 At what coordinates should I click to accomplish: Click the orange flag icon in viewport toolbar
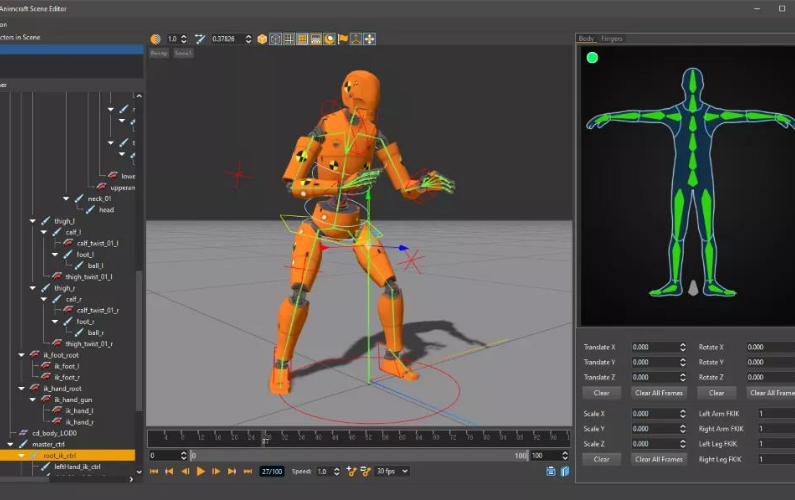click(x=343, y=39)
